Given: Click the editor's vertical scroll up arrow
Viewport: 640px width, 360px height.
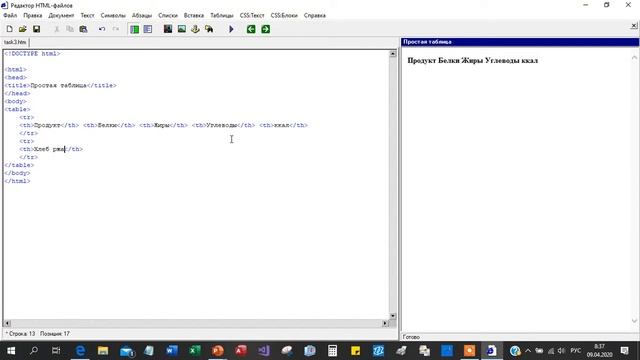Looking at the screenshot, I should (393, 53).
